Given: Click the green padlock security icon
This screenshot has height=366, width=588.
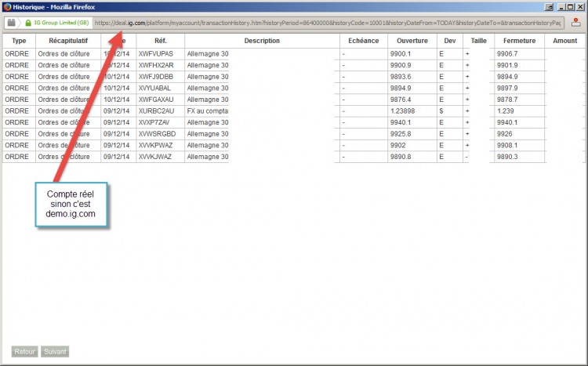Looking at the screenshot, I should click(28, 23).
